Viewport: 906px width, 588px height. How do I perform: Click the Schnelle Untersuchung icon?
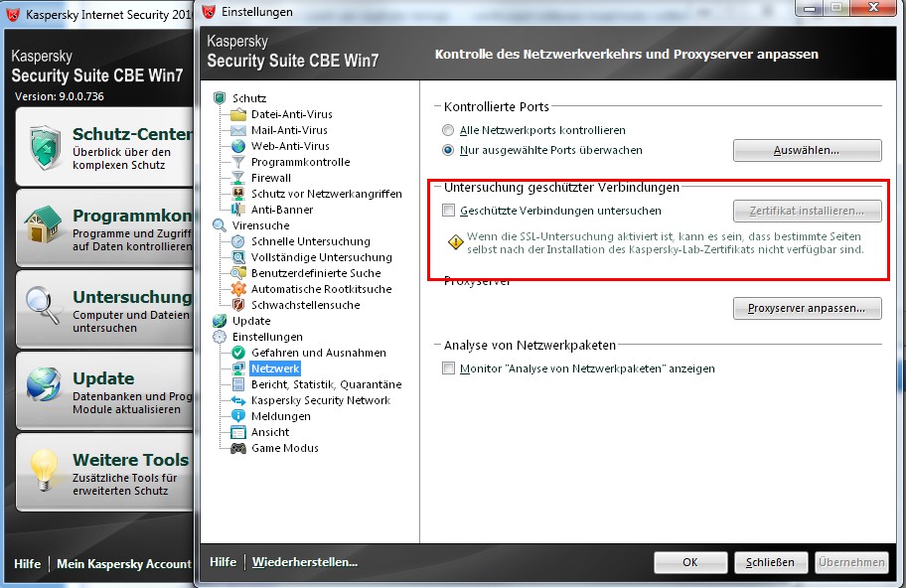pyautogui.click(x=238, y=241)
